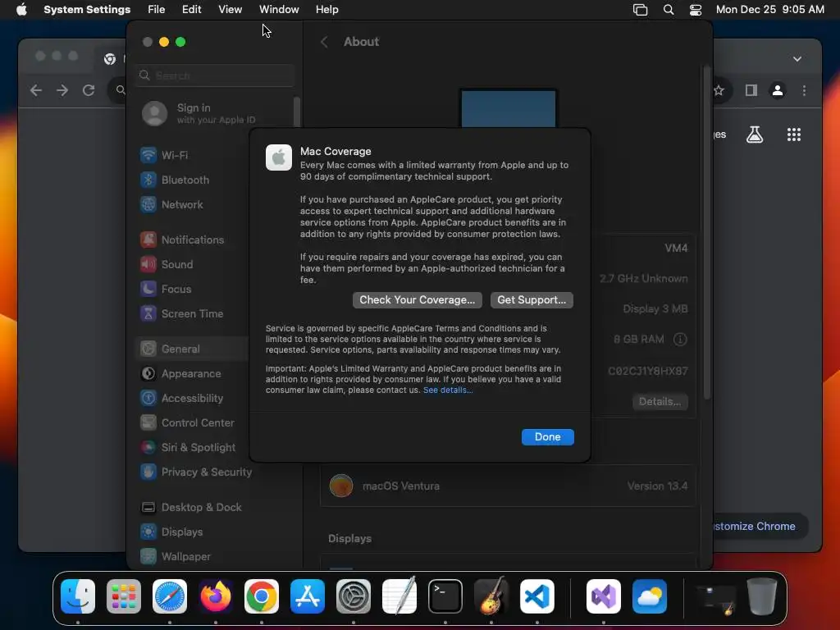Click Sign in with your Apple ID
Viewport: 840px width, 630px height.
[x=199, y=113]
